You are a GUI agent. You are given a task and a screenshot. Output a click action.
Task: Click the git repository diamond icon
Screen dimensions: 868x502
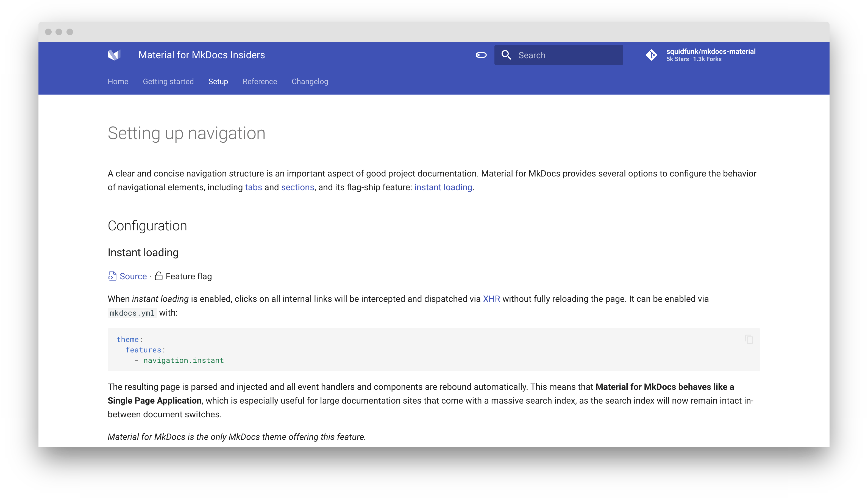[x=651, y=55]
